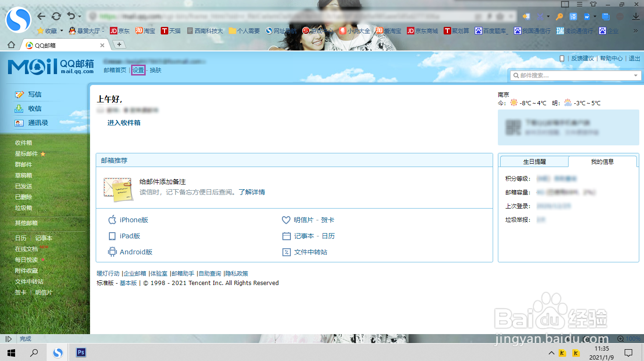Open the 设置 settings link
The height and width of the screenshot is (361, 644).
pos(138,70)
